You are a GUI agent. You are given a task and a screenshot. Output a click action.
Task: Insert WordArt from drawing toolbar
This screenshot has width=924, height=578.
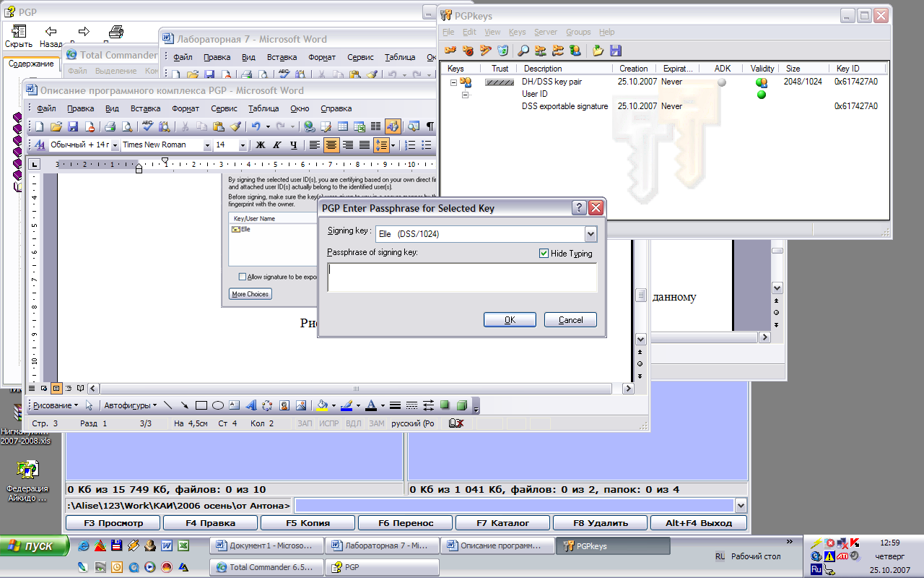(251, 405)
